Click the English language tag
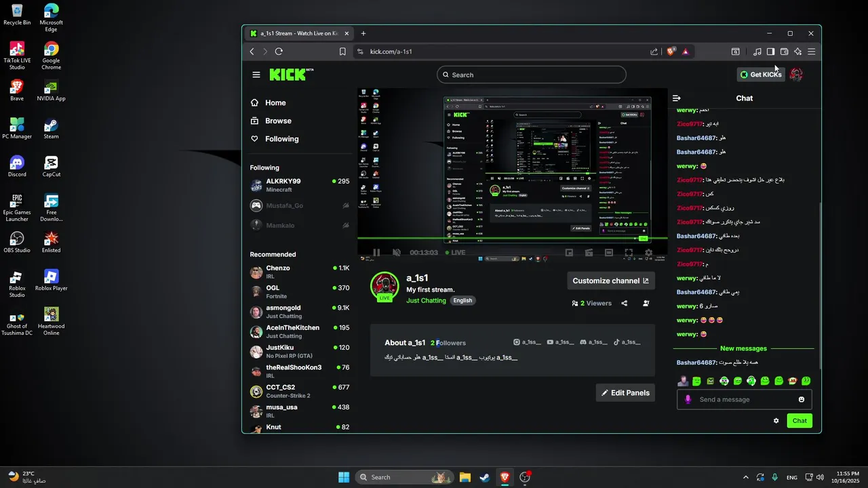The width and height of the screenshot is (868, 488). tap(462, 301)
